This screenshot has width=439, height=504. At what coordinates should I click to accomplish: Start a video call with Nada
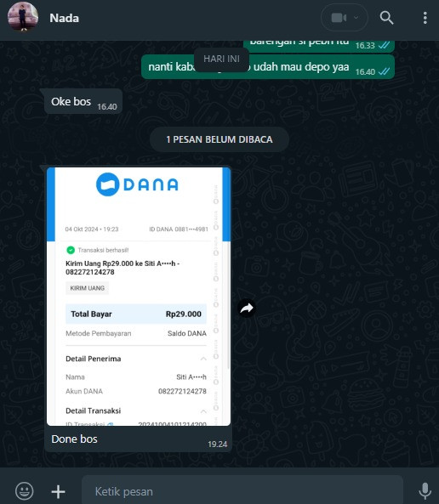tap(339, 18)
